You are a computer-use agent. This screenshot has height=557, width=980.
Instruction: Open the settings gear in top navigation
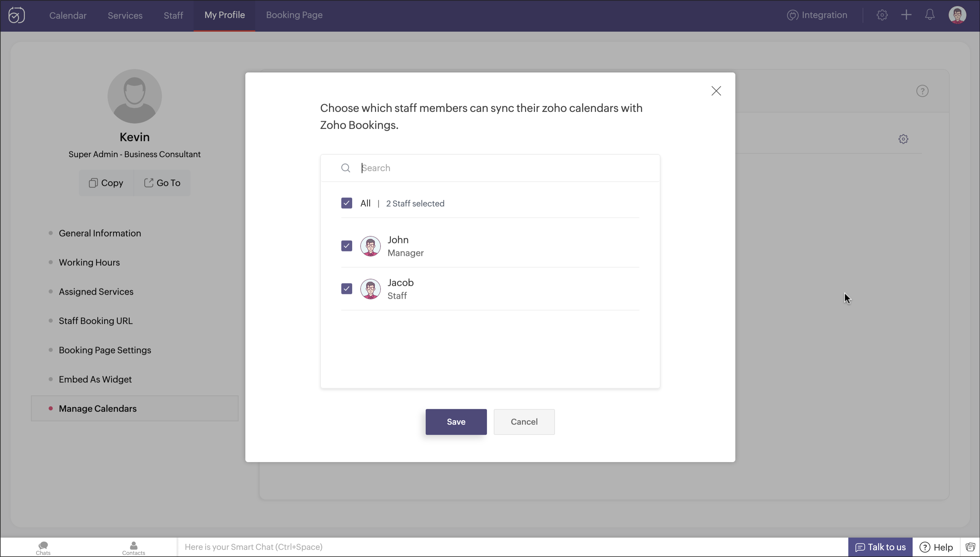[882, 15]
